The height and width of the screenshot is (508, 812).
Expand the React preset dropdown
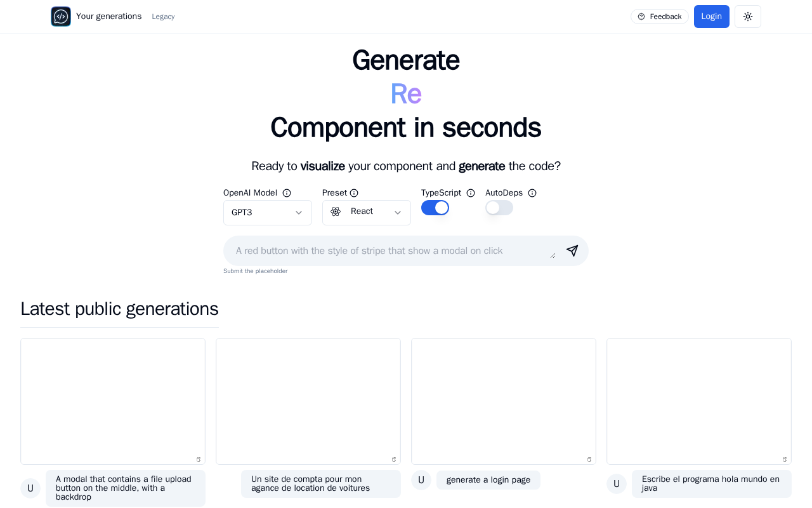tap(367, 213)
